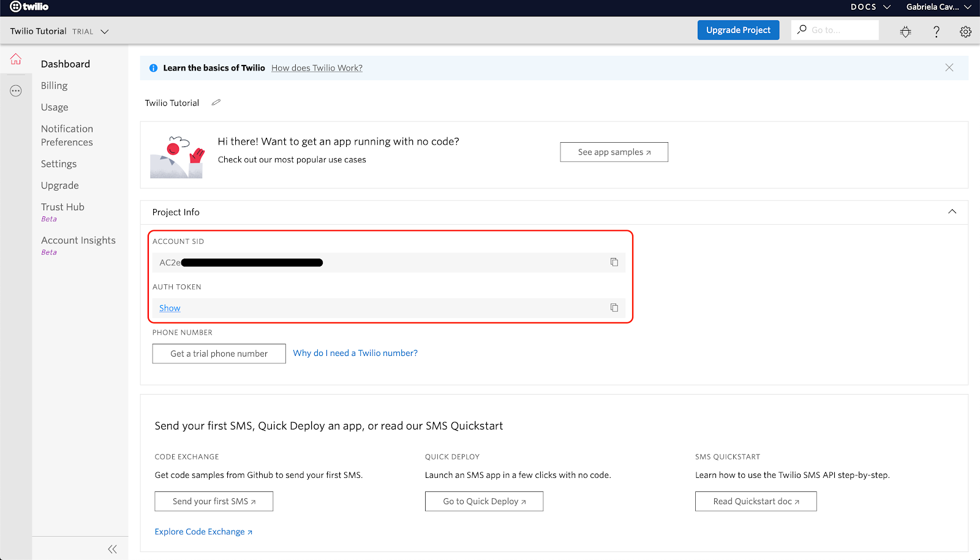Viewport: 980px width, 560px height.
Task: Open Why do I need a Twilio number link
Action: click(355, 353)
